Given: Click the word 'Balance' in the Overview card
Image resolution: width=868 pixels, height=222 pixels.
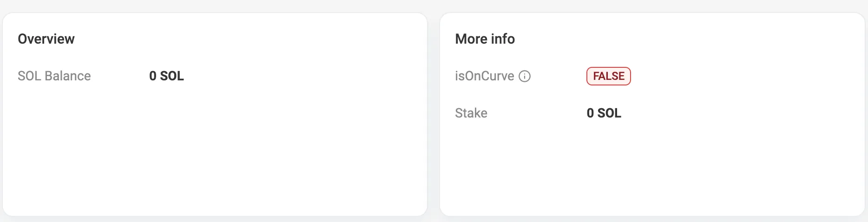Looking at the screenshot, I should coord(67,76).
